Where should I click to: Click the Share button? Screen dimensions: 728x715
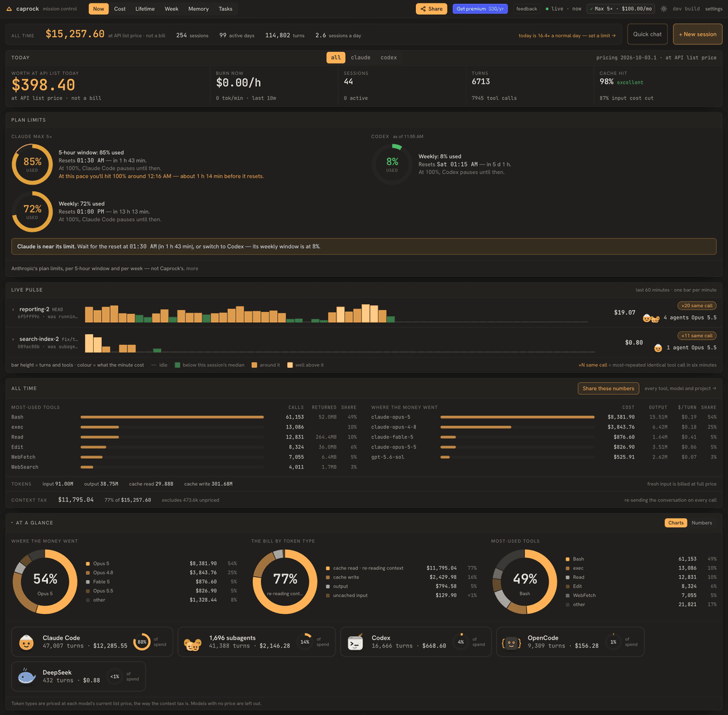pos(431,9)
